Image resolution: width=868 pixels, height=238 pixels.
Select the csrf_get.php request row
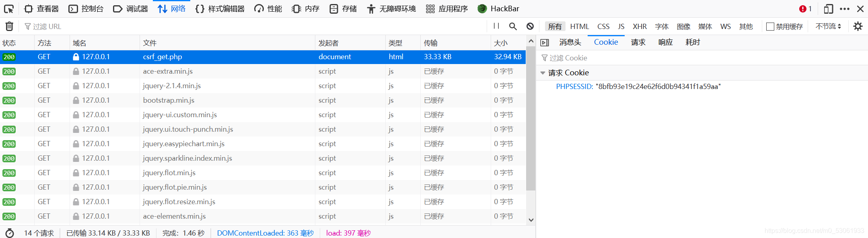click(x=263, y=57)
